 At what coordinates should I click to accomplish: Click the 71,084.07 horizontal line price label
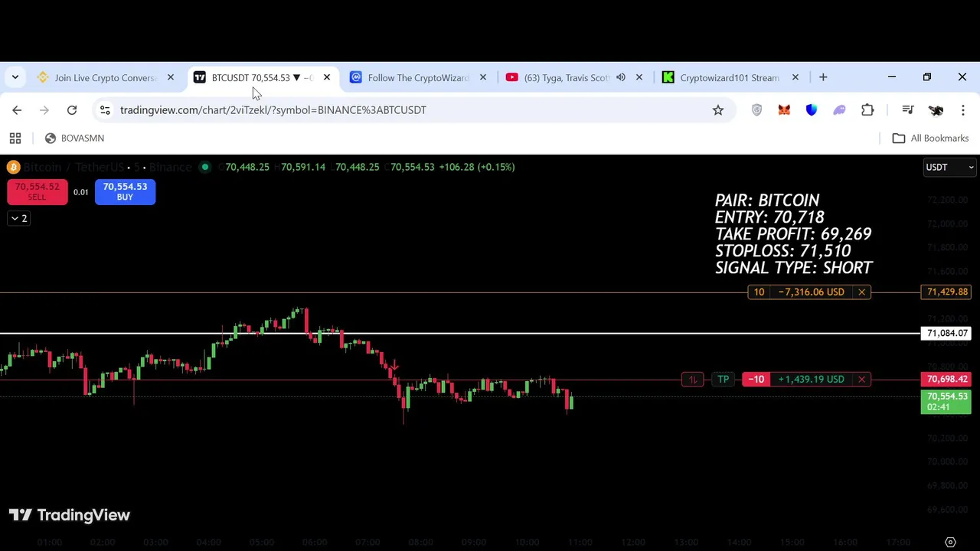coord(947,334)
